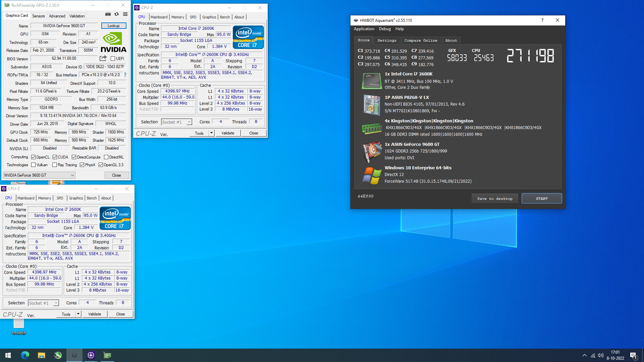Image resolution: width=644 pixels, height=362 pixels.
Task: Switch to Sensors tab in GPU-Z
Action: tap(38, 16)
